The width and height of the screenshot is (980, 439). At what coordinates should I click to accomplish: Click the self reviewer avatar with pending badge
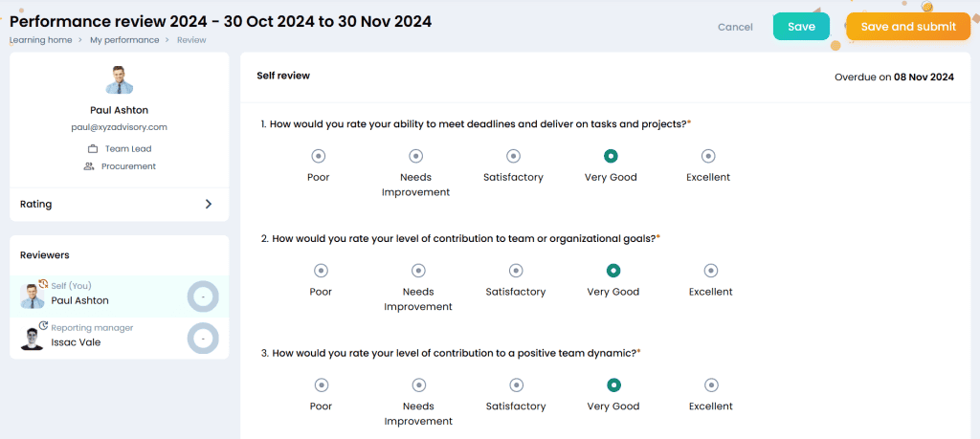pyautogui.click(x=32, y=296)
